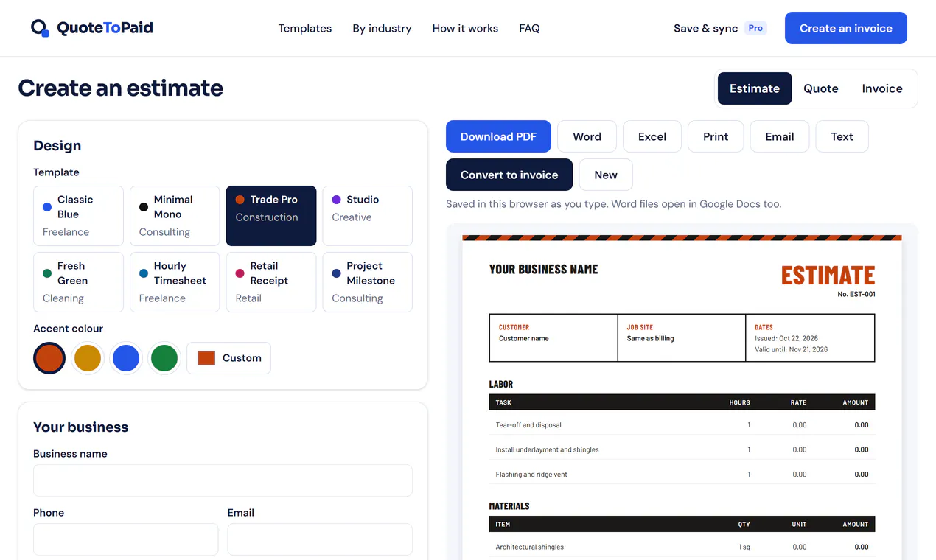The image size is (936, 560).
Task: Open the Custom accent colour picker
Action: (228, 358)
